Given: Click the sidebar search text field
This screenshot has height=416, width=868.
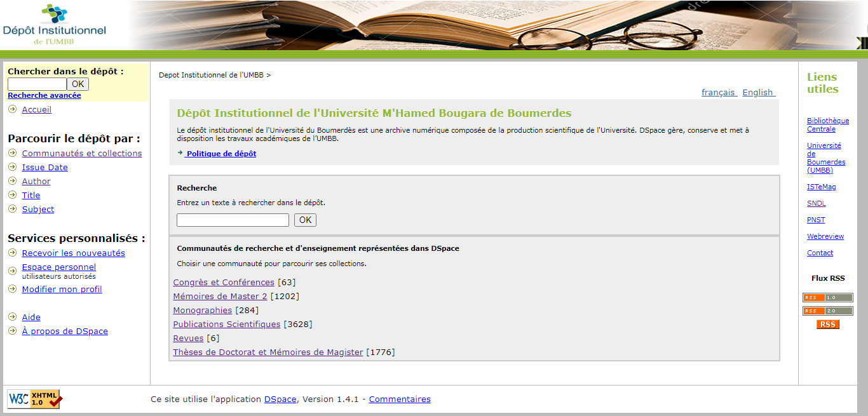Looking at the screenshot, I should tap(37, 84).
